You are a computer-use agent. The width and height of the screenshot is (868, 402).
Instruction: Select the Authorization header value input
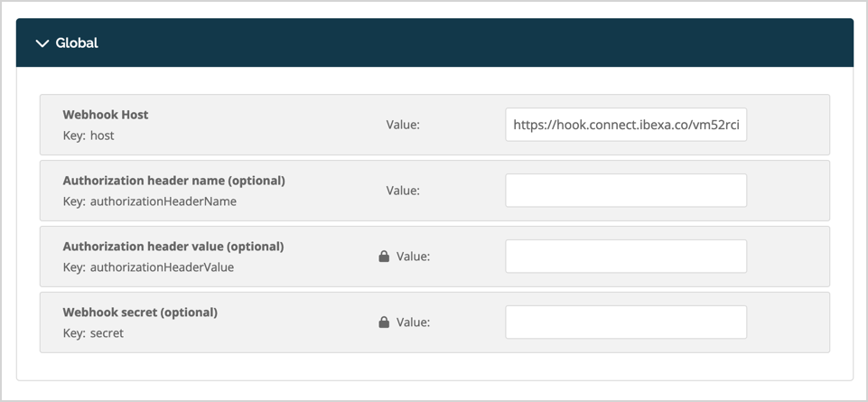point(625,257)
